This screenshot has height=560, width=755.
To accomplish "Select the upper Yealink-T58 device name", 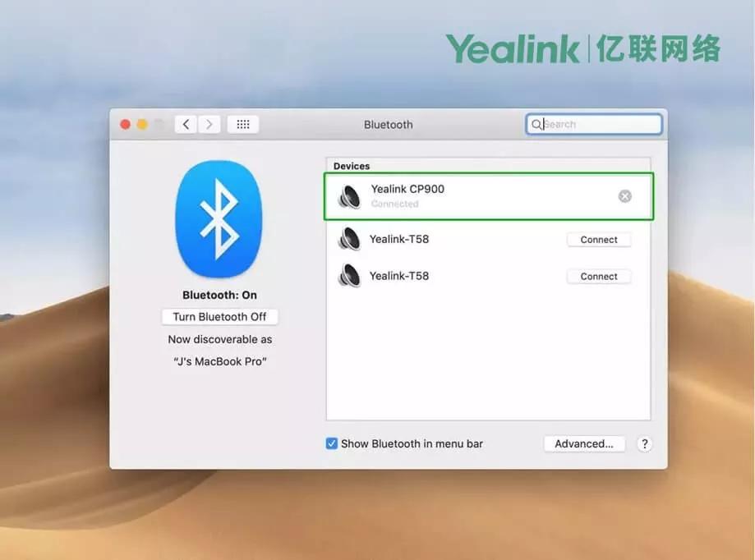I will coord(398,239).
